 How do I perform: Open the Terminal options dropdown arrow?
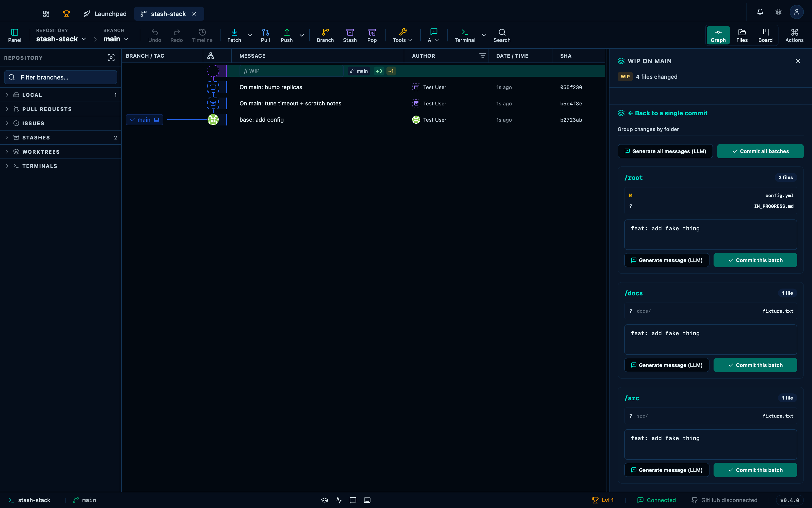click(484, 35)
